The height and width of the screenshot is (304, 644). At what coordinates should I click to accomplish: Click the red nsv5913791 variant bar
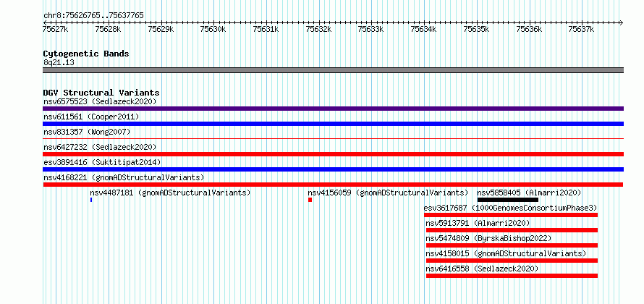512,230
